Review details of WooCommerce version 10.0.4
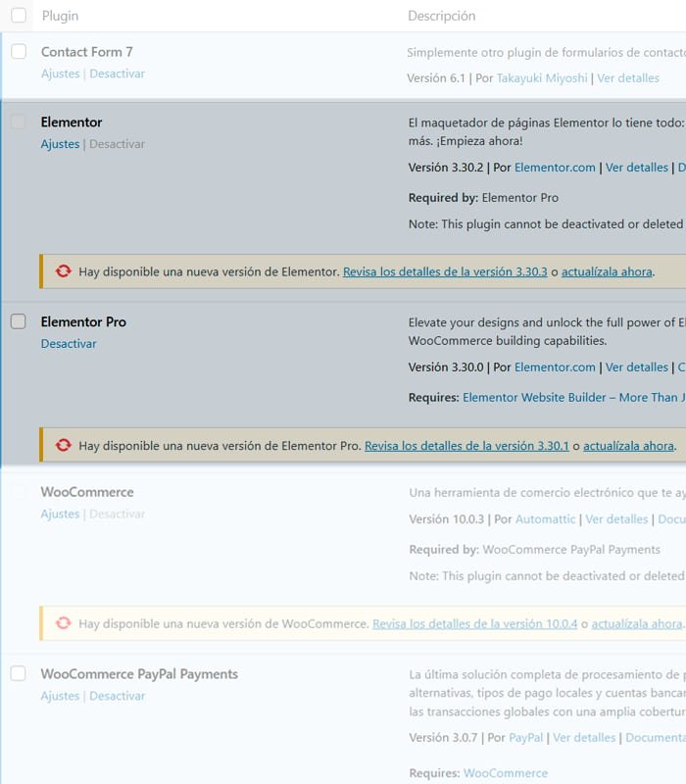This screenshot has width=686, height=784. [x=475, y=623]
